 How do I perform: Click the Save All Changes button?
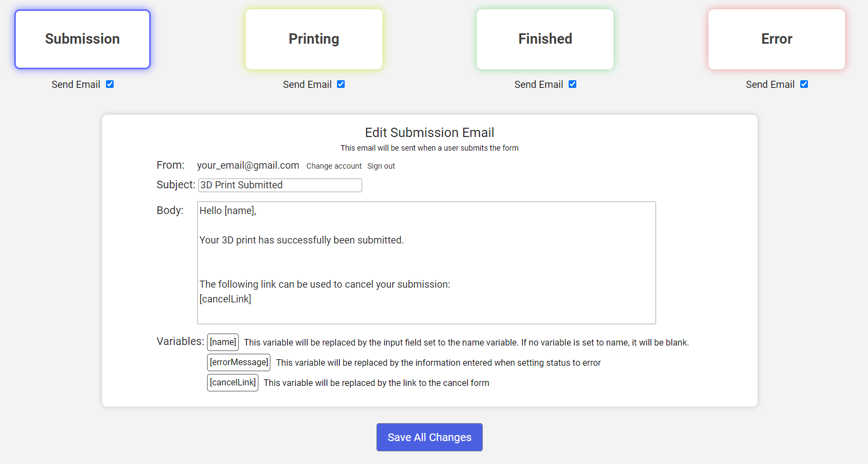(429, 437)
